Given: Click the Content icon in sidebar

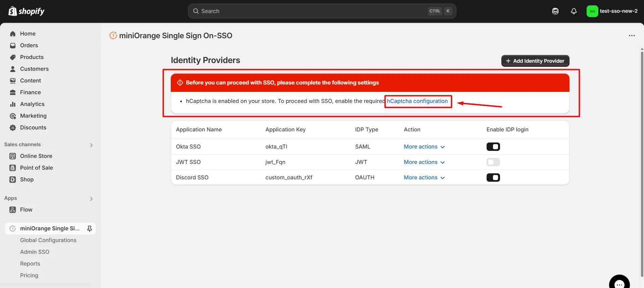Looking at the screenshot, I should click(x=13, y=80).
